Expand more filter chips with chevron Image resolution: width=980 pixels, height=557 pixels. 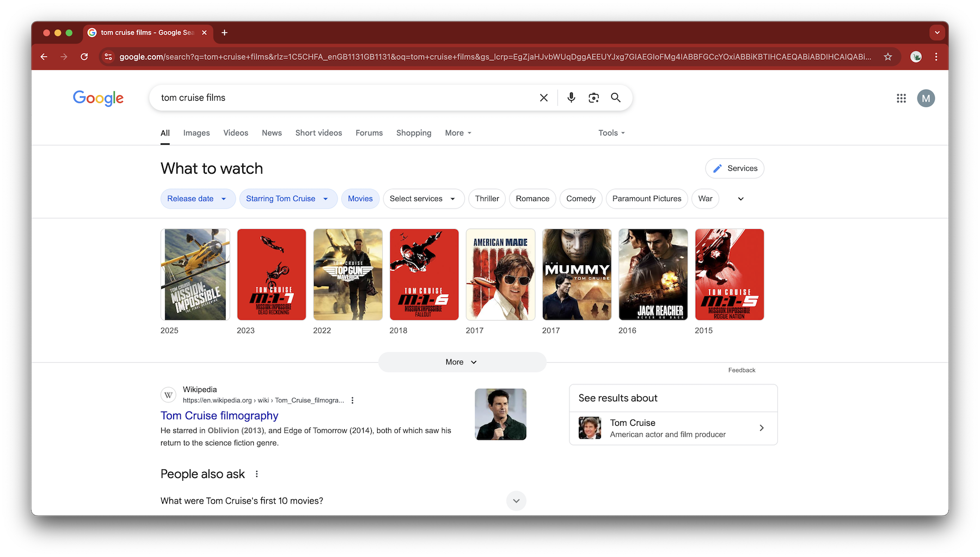(740, 199)
